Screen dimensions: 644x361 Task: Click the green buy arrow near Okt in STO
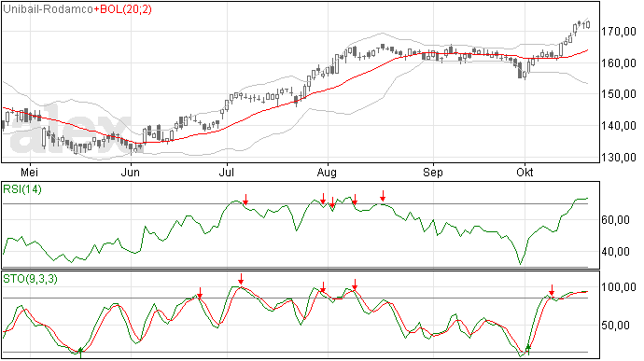coord(528,350)
